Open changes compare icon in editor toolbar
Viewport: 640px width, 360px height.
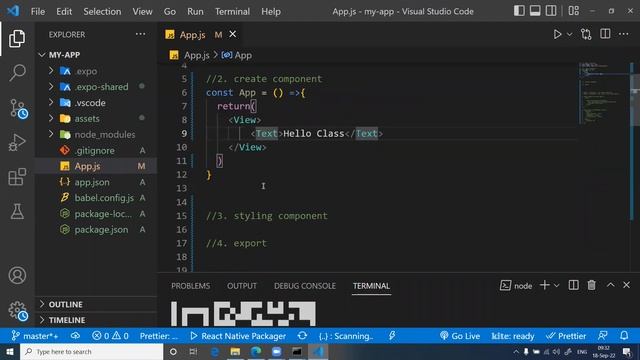[x=586, y=34]
